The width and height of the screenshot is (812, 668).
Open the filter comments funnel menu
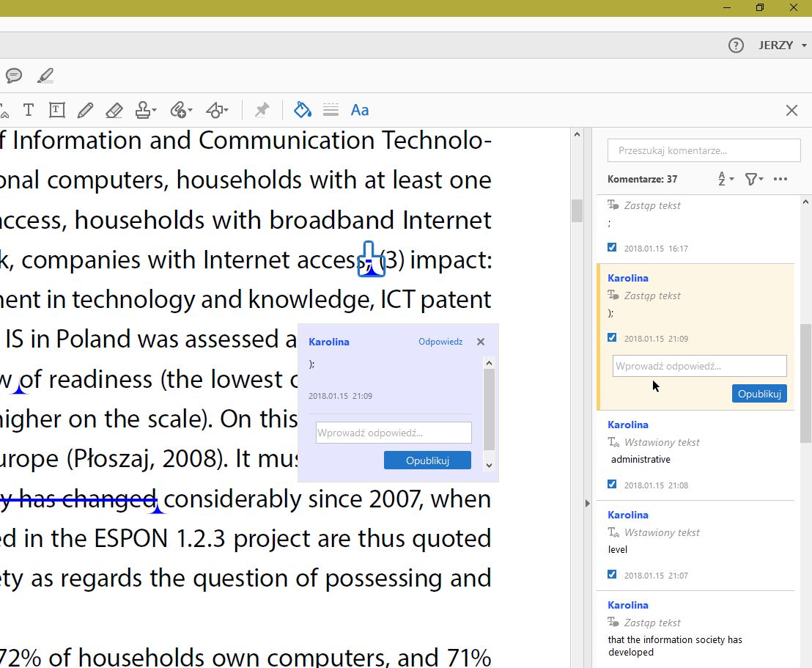753,179
